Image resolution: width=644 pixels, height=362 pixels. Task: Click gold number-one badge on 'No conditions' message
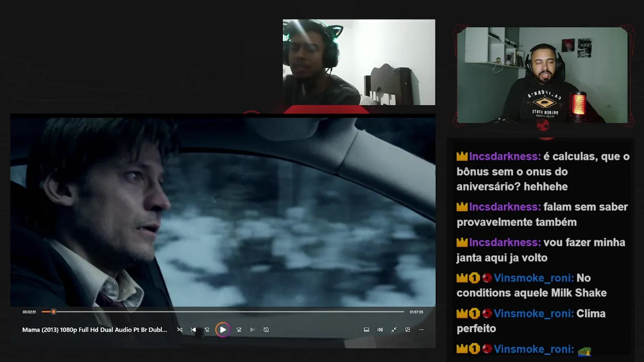point(474,278)
